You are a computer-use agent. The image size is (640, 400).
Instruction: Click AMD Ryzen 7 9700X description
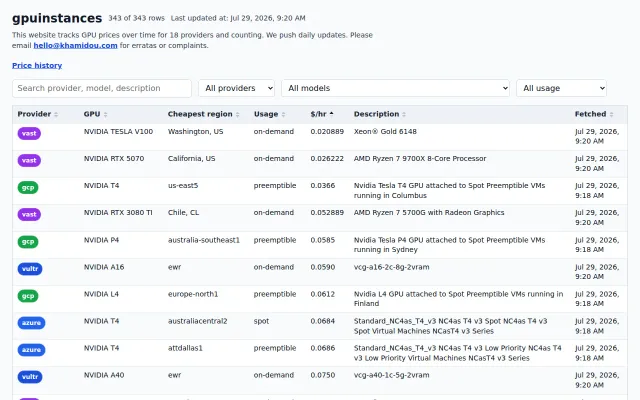pyautogui.click(x=420, y=158)
